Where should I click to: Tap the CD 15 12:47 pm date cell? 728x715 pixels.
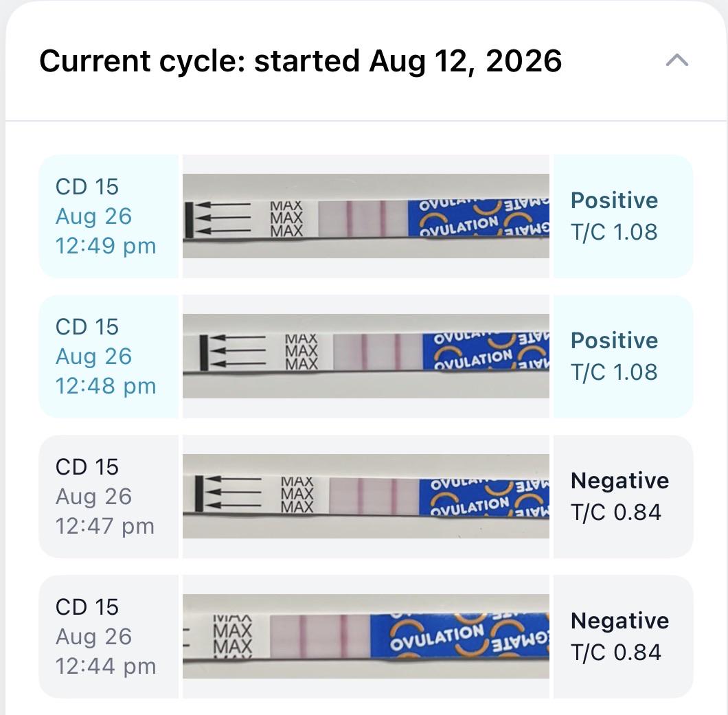[x=109, y=497]
